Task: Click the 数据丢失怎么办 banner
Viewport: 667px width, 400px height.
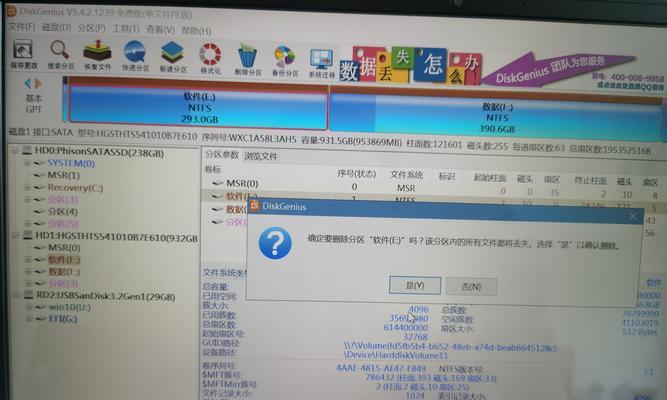Action: tap(410, 65)
